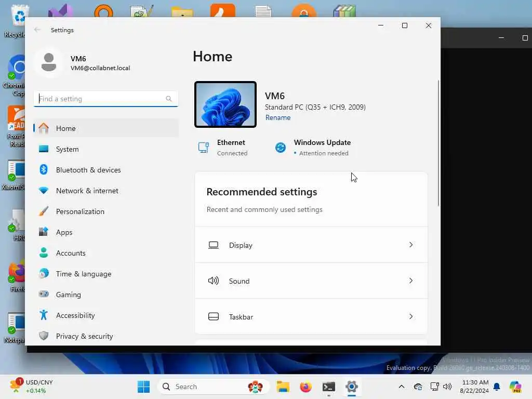Click the Windows 11 bloom wallpaper thumbnail

[225, 104]
